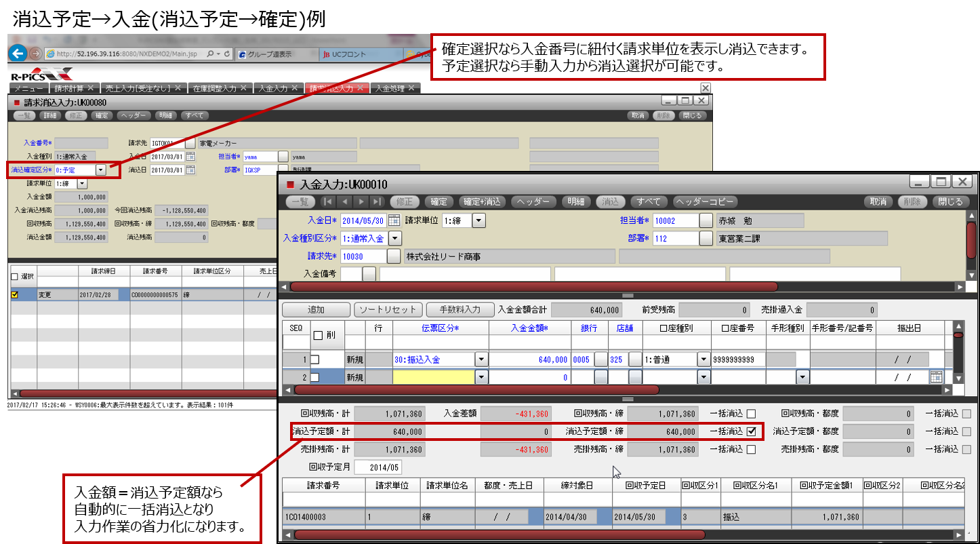Go to first record in 入金入力 toolbar
The height and width of the screenshot is (544, 980).
point(328,201)
